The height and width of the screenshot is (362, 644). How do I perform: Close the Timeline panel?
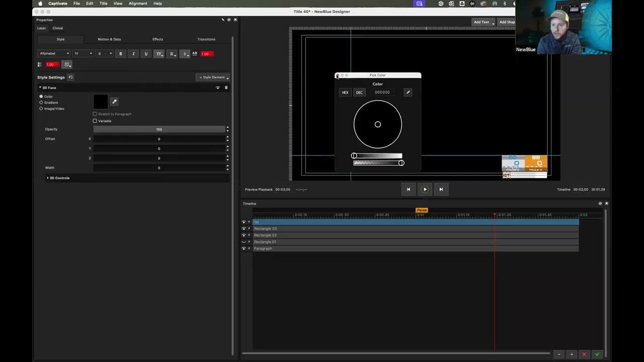(606, 204)
